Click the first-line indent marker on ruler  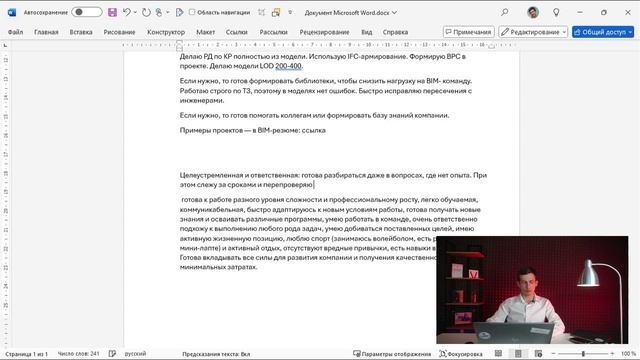[179, 42]
